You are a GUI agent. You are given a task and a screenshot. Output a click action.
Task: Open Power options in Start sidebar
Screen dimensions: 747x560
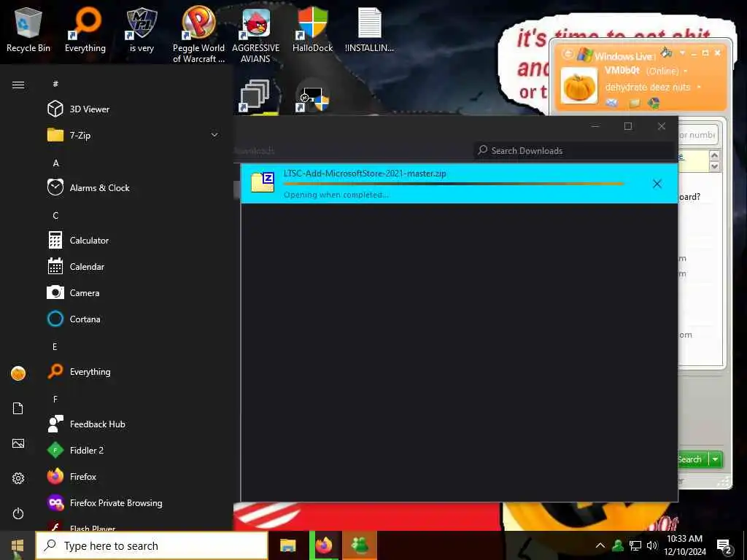click(18, 513)
